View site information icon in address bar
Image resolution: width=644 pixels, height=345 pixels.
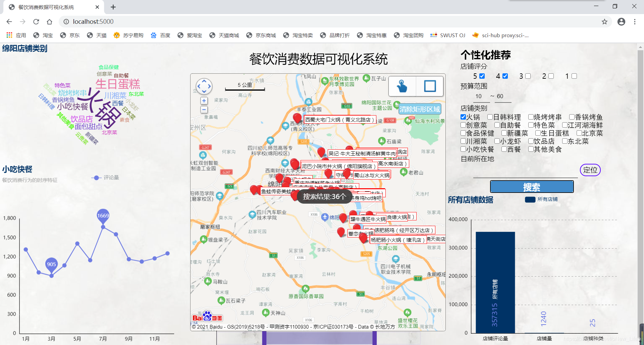(66, 21)
